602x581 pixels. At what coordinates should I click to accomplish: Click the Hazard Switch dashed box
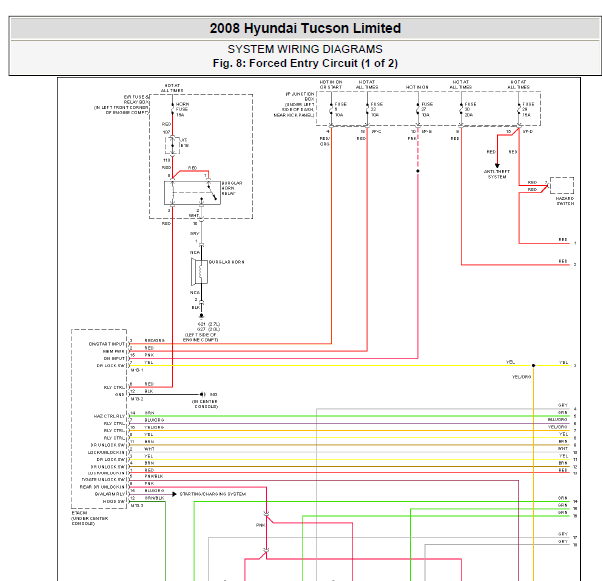562,186
